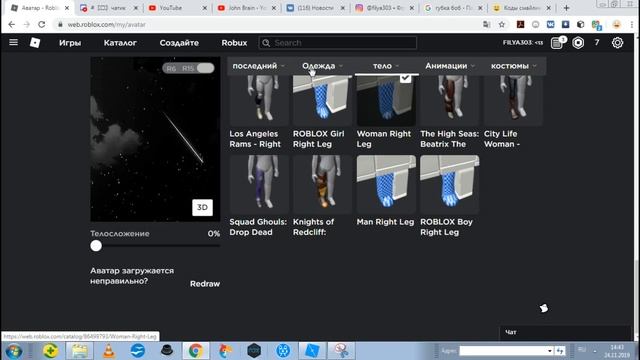Switch to the Google губка боб tab
Viewport: 640px width, 360px height.
tap(453, 8)
